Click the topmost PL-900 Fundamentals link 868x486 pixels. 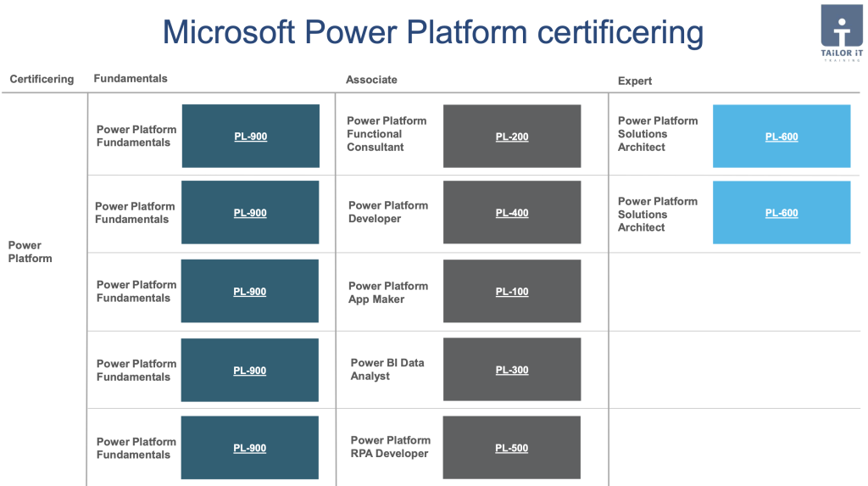point(251,137)
